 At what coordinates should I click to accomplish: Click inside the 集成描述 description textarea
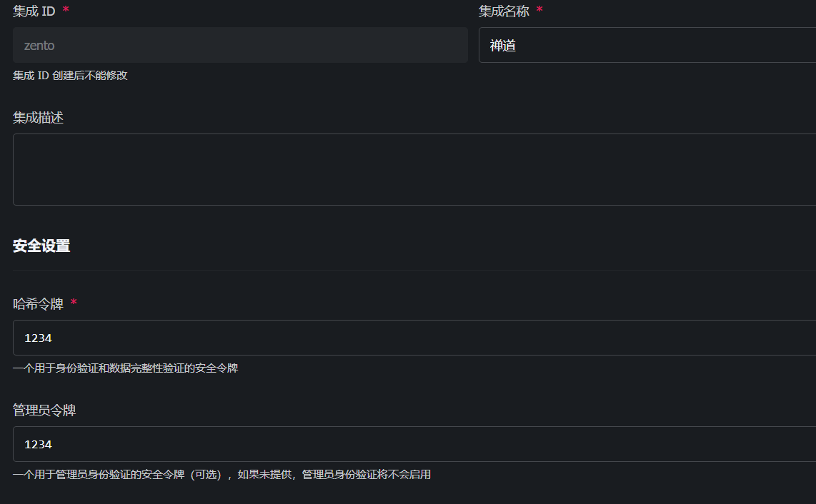407,169
